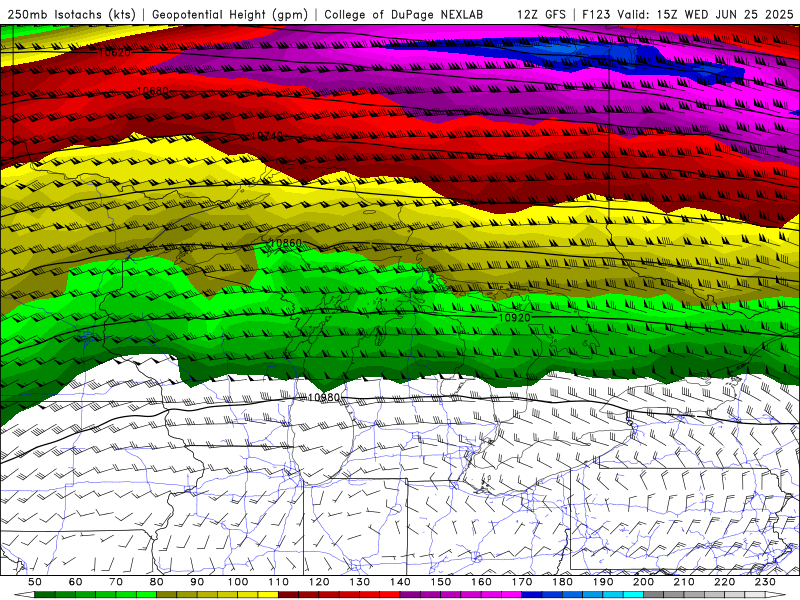Click the 120 value on the color scale

[319, 582]
